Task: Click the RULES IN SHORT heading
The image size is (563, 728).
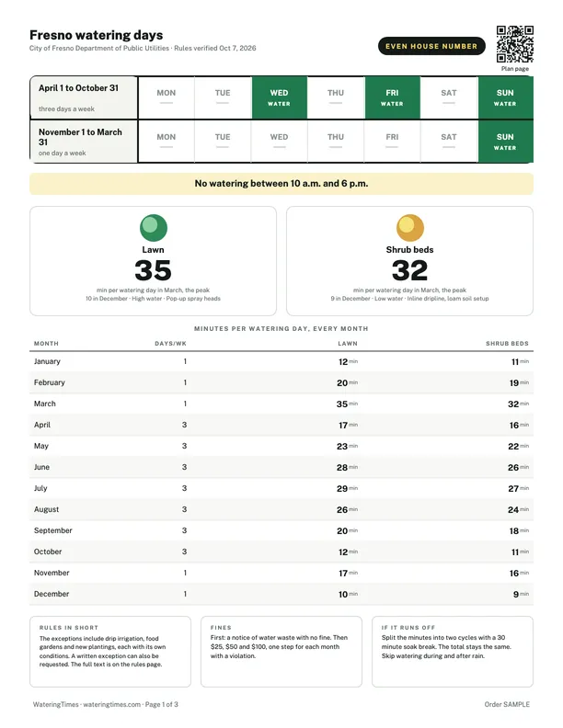Action: coord(69,628)
